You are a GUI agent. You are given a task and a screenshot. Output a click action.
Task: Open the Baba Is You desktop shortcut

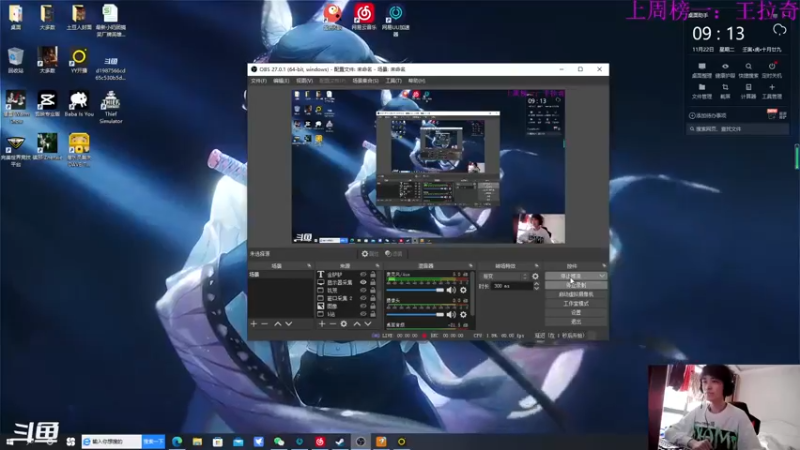tap(79, 104)
